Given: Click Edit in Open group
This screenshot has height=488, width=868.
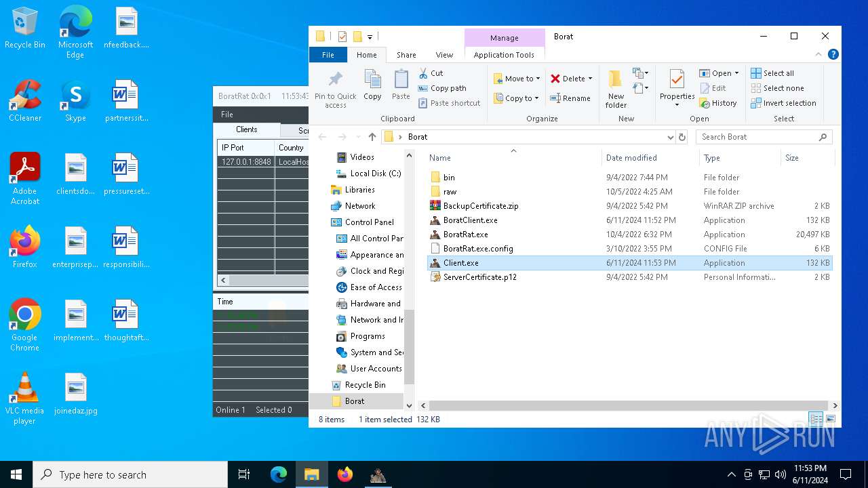Looking at the screenshot, I should pyautogui.click(x=713, y=88).
